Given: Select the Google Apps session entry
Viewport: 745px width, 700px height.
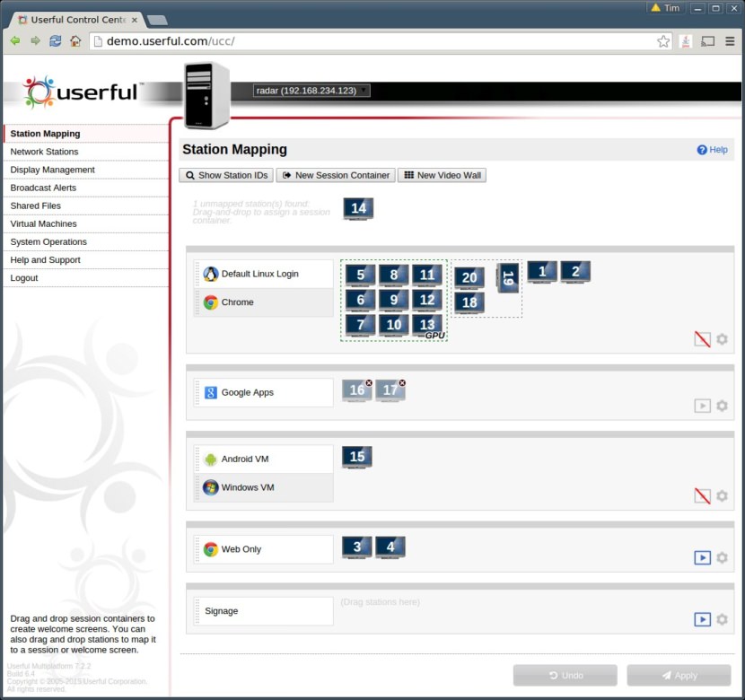Looking at the screenshot, I should click(264, 393).
